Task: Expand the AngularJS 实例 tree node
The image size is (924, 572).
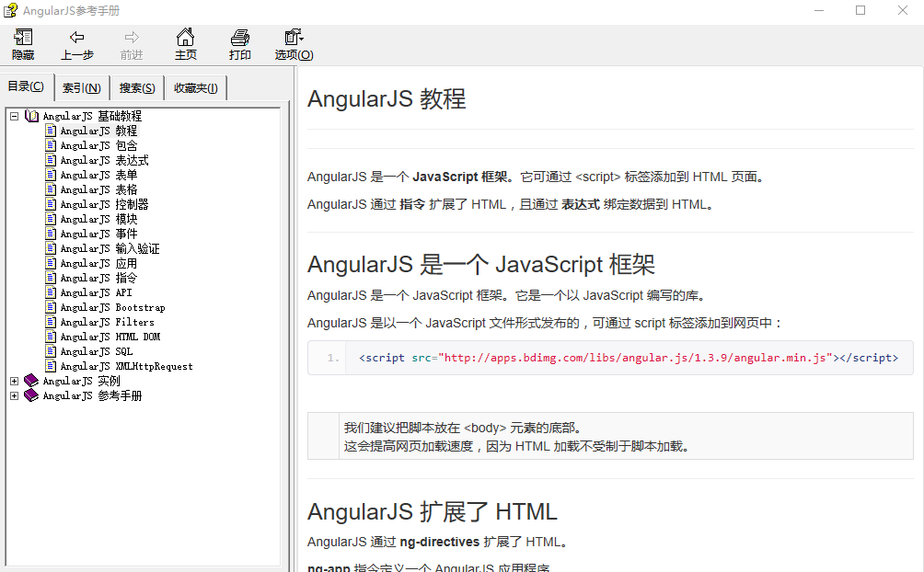Action: pyautogui.click(x=13, y=380)
